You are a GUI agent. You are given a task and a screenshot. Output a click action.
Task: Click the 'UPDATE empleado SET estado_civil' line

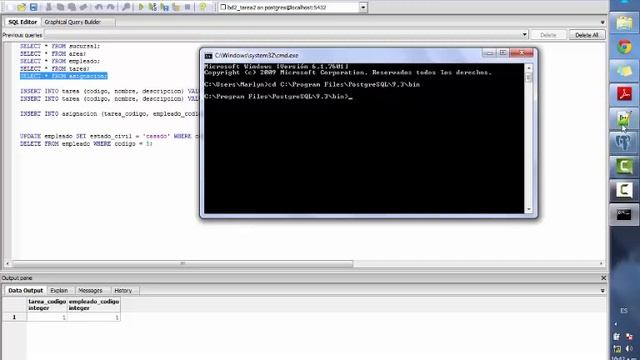pos(109,136)
